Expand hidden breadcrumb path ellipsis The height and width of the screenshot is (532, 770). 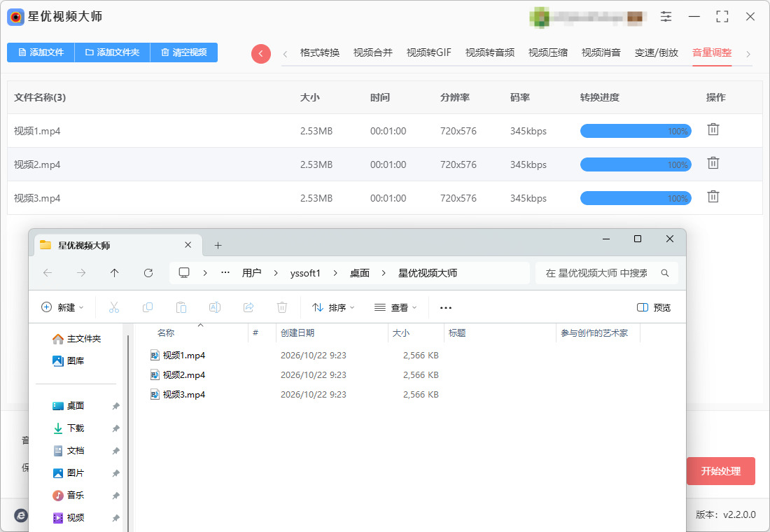[x=225, y=272]
